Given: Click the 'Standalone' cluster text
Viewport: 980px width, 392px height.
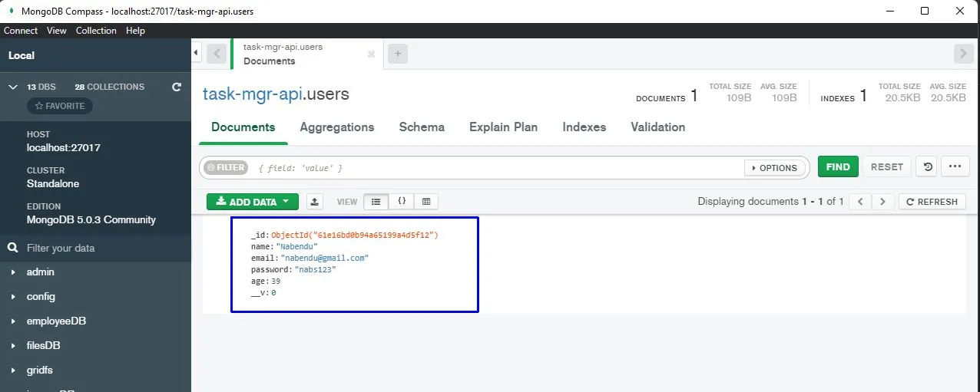Looking at the screenshot, I should tap(53, 184).
